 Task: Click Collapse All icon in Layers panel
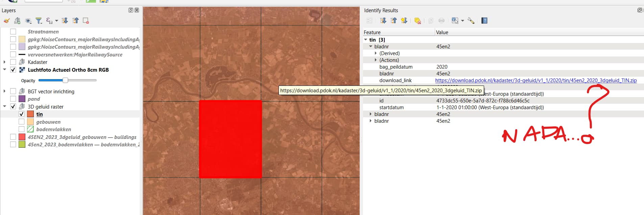pyautogui.click(x=75, y=21)
